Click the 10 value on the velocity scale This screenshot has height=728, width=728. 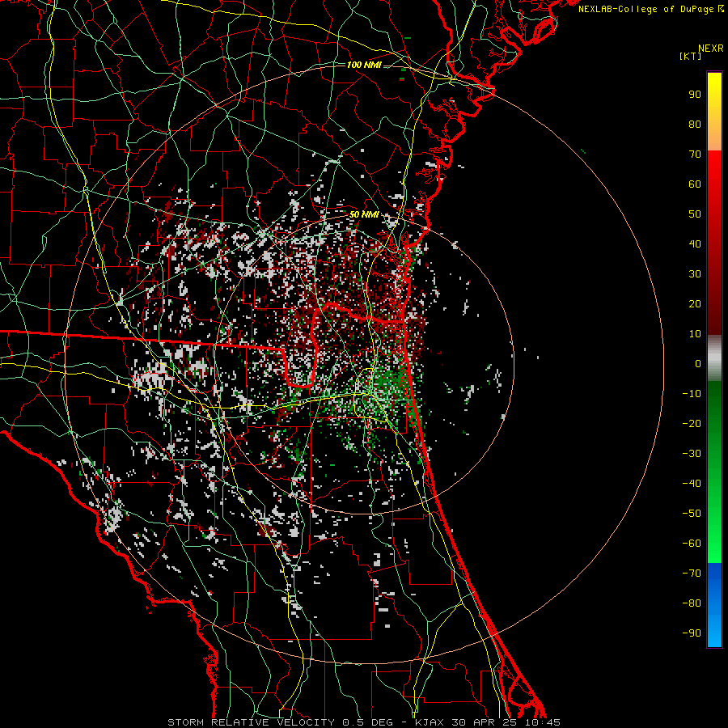695,334
